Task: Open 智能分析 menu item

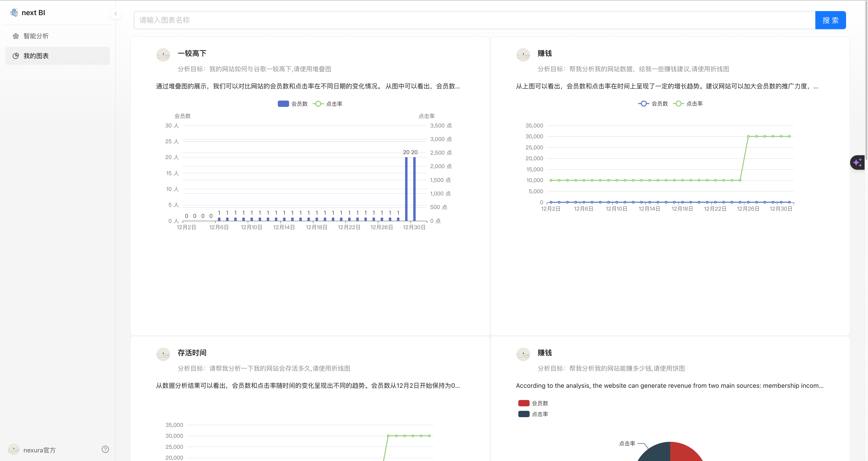Action: [36, 36]
